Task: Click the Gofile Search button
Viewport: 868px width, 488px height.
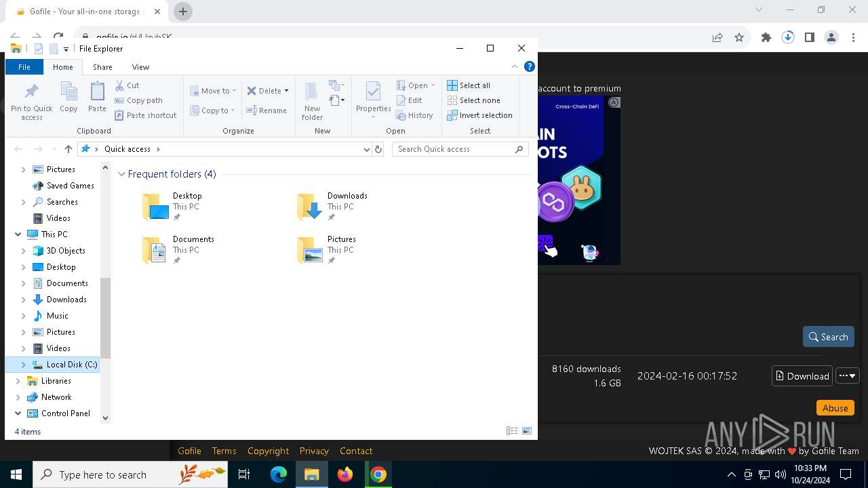Action: 828,337
